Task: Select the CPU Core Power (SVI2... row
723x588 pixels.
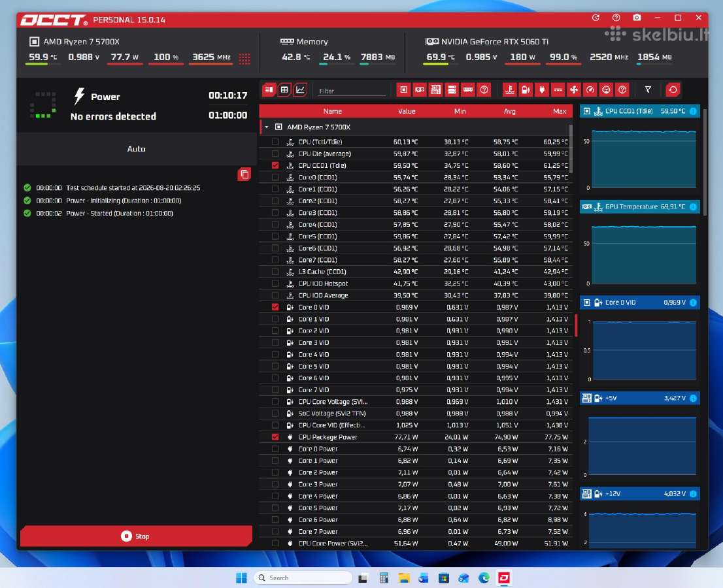Action: coord(416,544)
